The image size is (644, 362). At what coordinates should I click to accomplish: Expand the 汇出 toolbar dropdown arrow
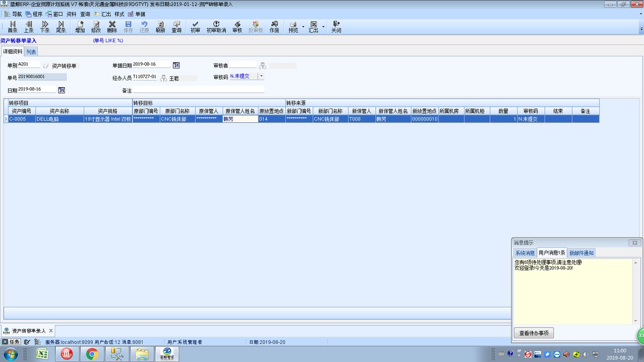coord(323,27)
